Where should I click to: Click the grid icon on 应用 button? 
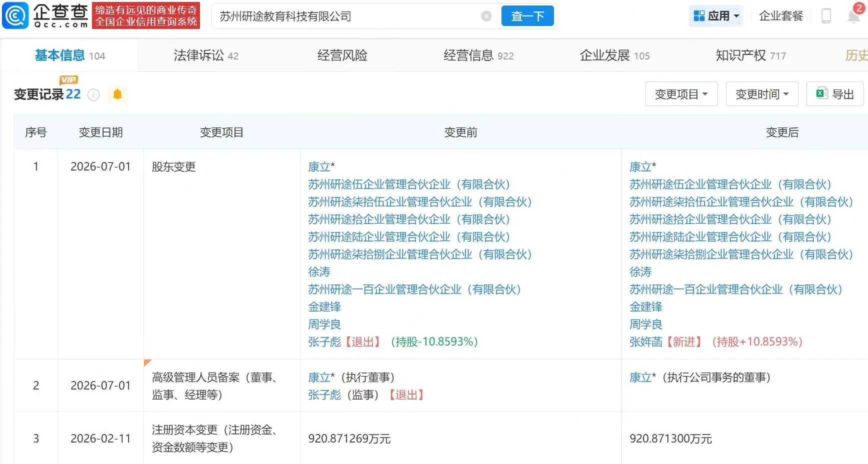(x=699, y=16)
